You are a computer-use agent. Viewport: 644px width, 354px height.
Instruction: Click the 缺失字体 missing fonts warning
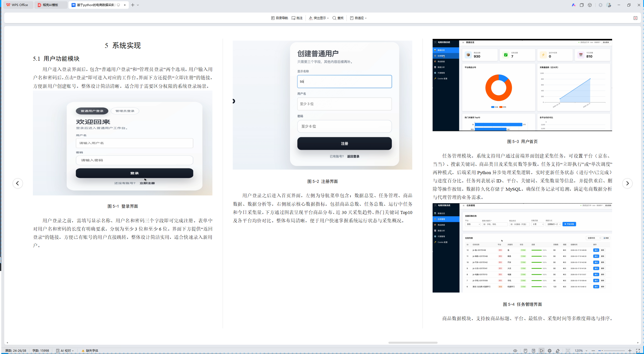click(x=90, y=350)
